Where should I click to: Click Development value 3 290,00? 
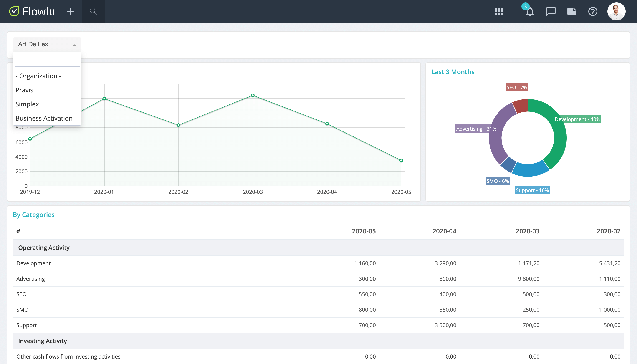pos(445,263)
